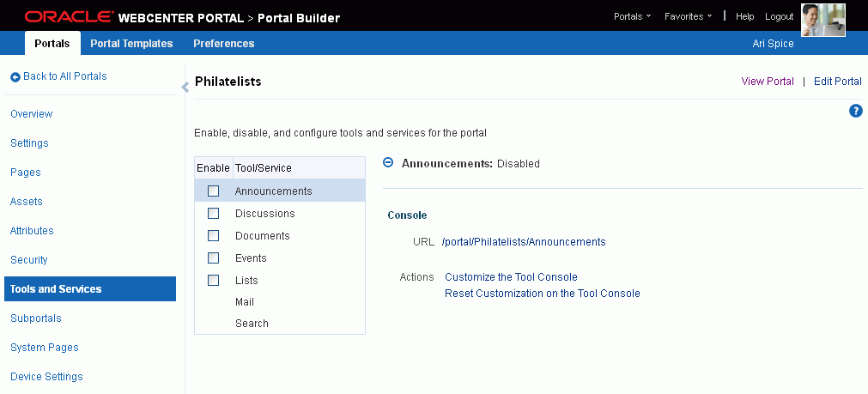Click Customize the Tool Console
868x394 pixels.
point(511,277)
